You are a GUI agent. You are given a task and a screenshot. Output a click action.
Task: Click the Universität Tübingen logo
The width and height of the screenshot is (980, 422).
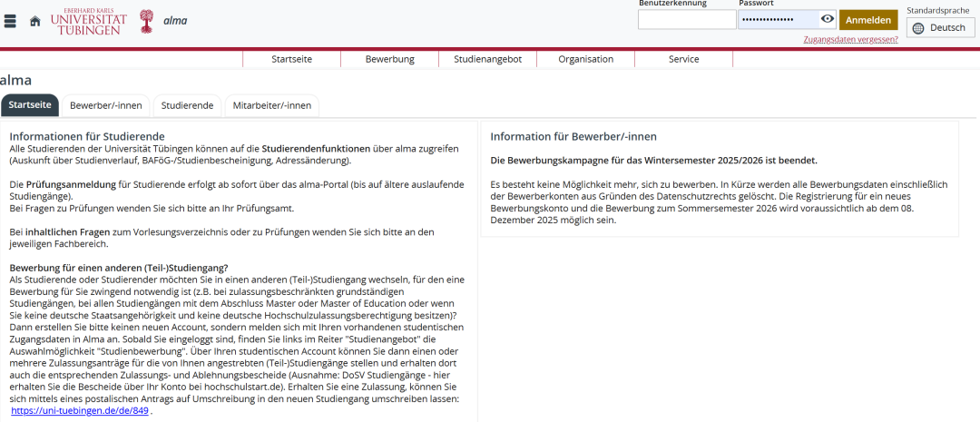tap(87, 21)
